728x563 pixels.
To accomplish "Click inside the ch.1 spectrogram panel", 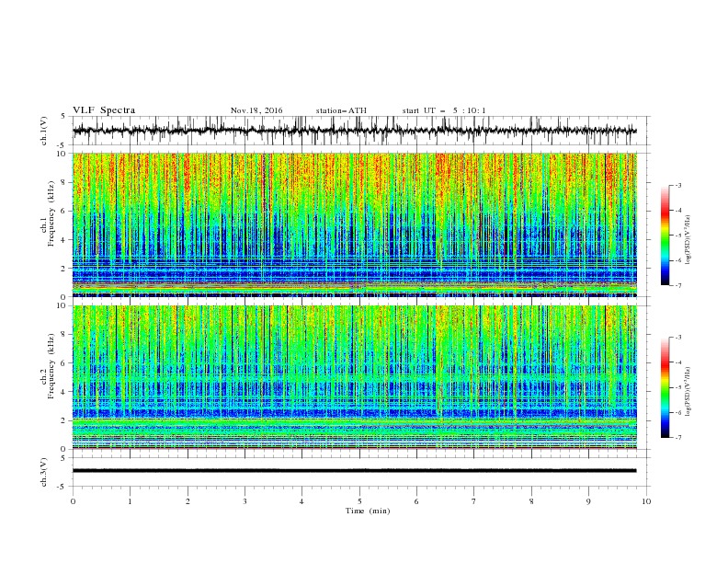I will [x=354, y=224].
